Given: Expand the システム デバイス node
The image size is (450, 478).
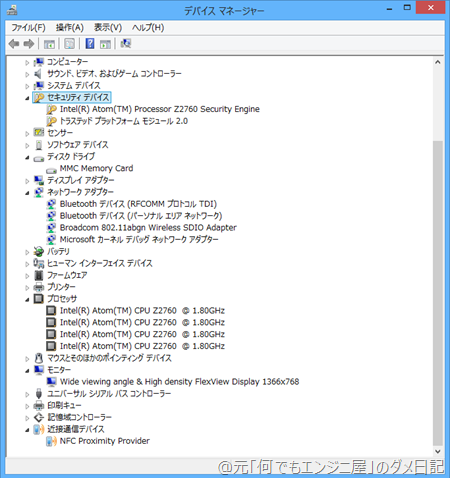Looking at the screenshot, I should point(27,86).
